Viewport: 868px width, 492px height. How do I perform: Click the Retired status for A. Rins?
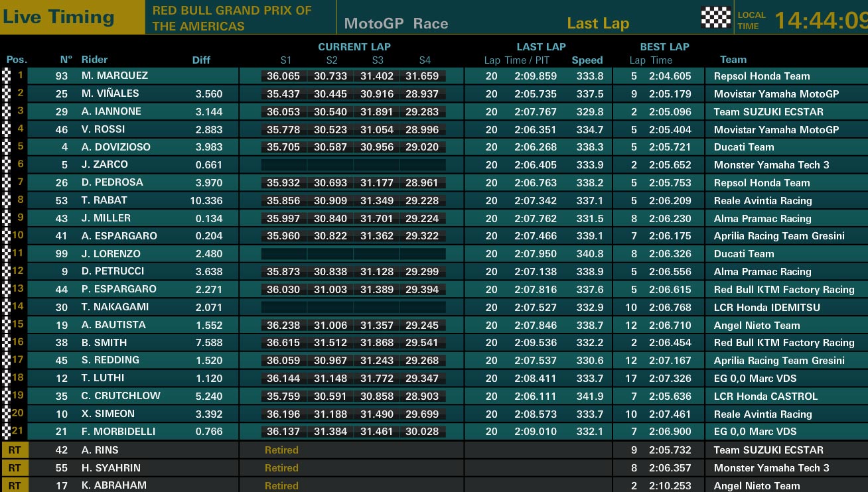[x=281, y=450]
